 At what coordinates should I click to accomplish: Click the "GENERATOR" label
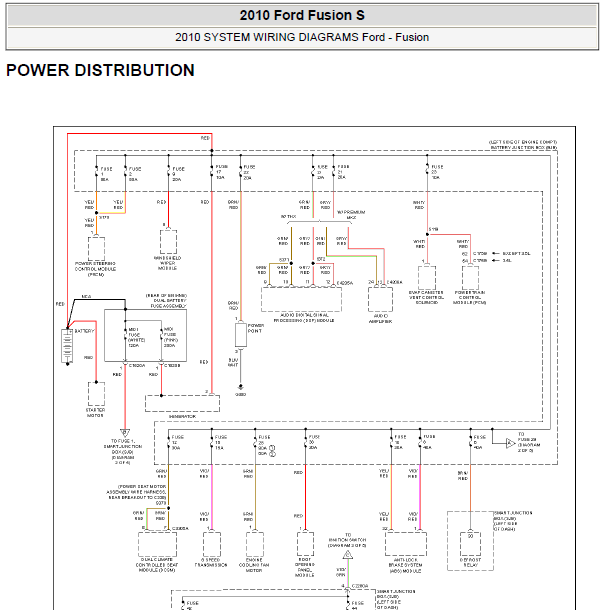click(x=182, y=416)
